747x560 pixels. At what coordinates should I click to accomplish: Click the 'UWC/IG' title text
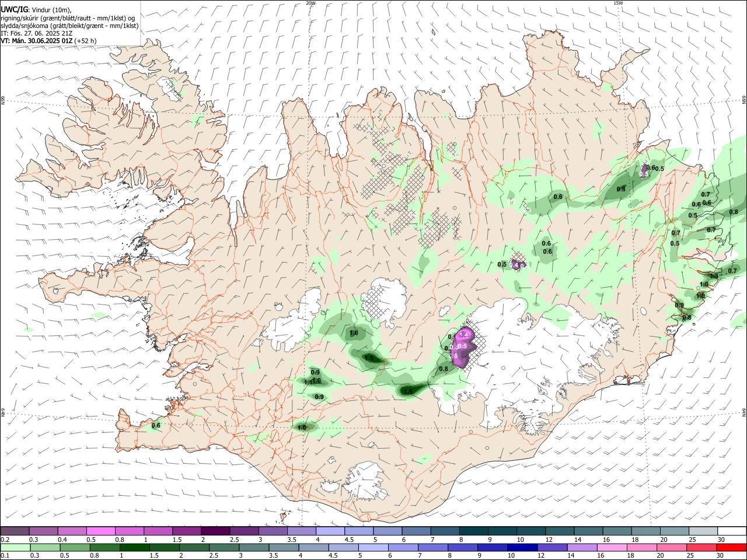tap(14, 9)
